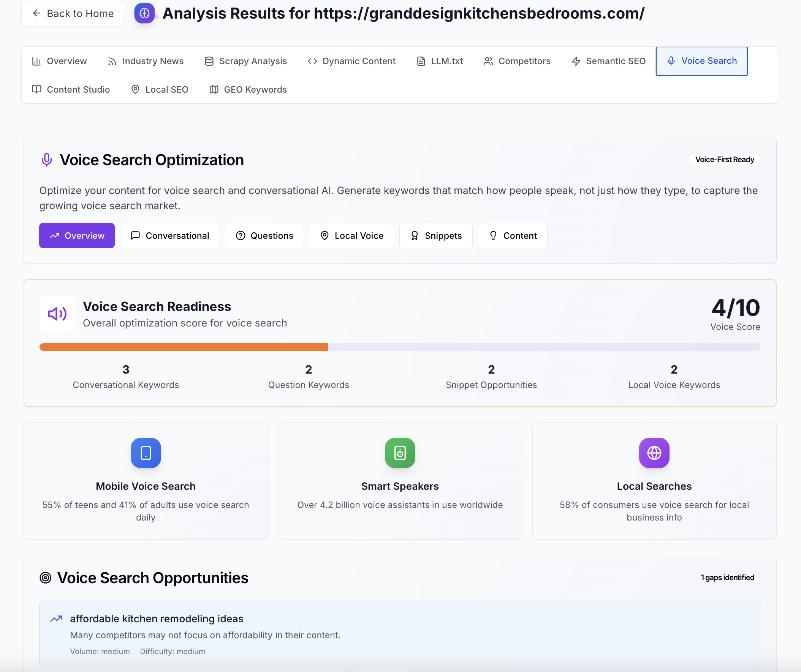Screen dimensions: 801x672
Task: Click the green Smart Speakers icon
Action: point(400,453)
